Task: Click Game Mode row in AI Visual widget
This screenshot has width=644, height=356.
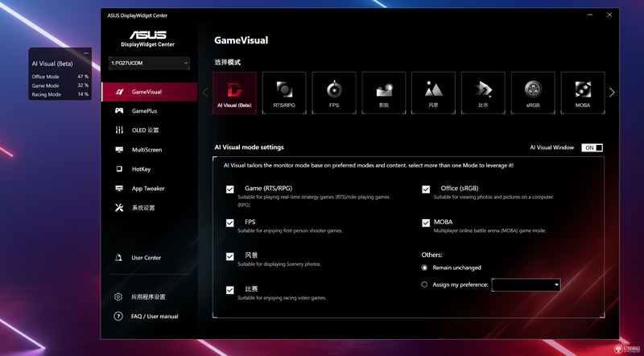Action: coord(60,85)
